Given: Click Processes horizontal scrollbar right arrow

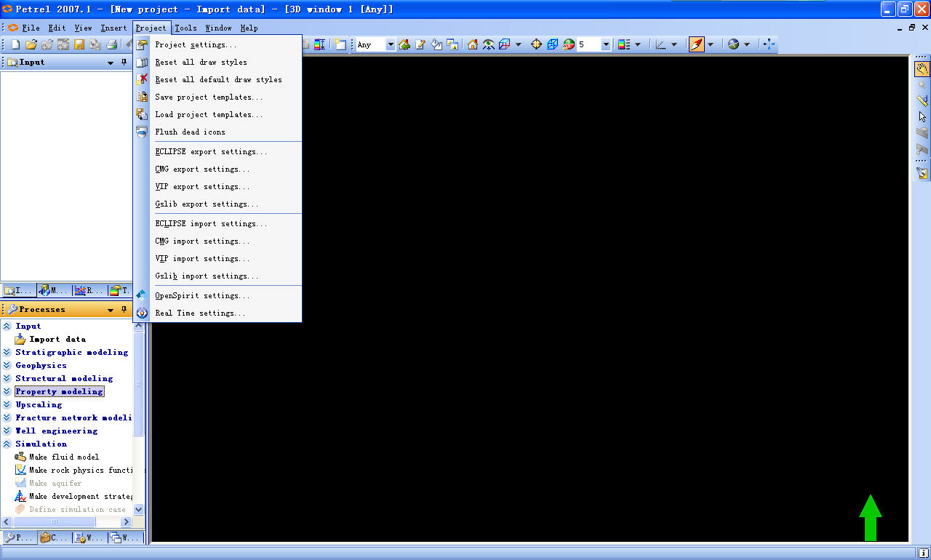Looking at the screenshot, I should tap(126, 522).
